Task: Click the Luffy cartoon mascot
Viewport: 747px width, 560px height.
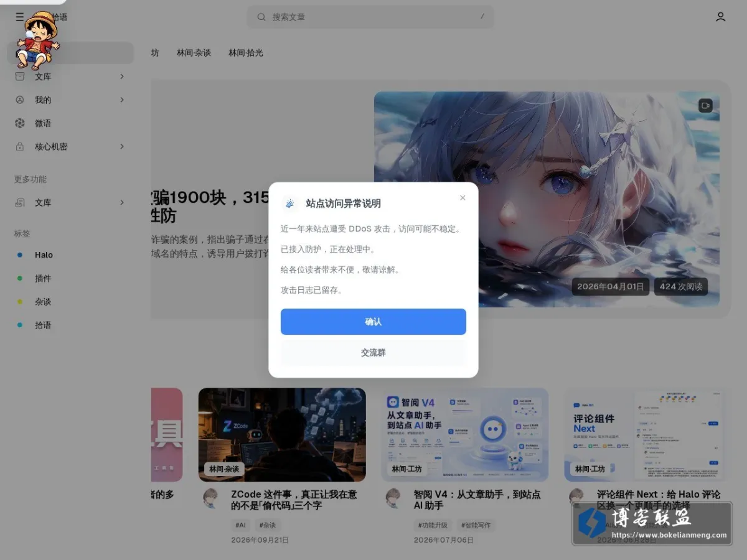Action: point(37,40)
